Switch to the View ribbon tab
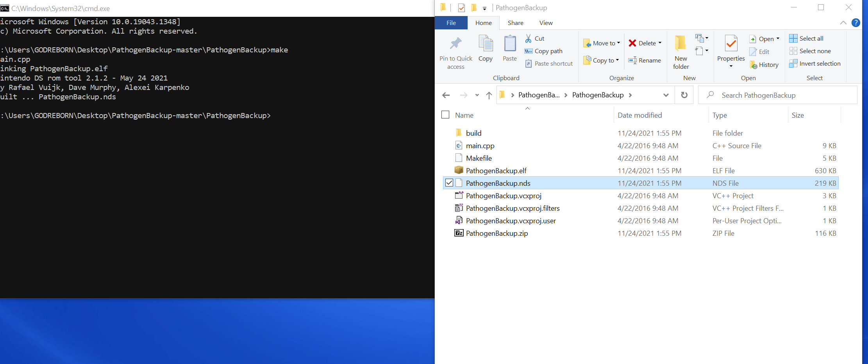This screenshot has width=868, height=364. tap(546, 23)
